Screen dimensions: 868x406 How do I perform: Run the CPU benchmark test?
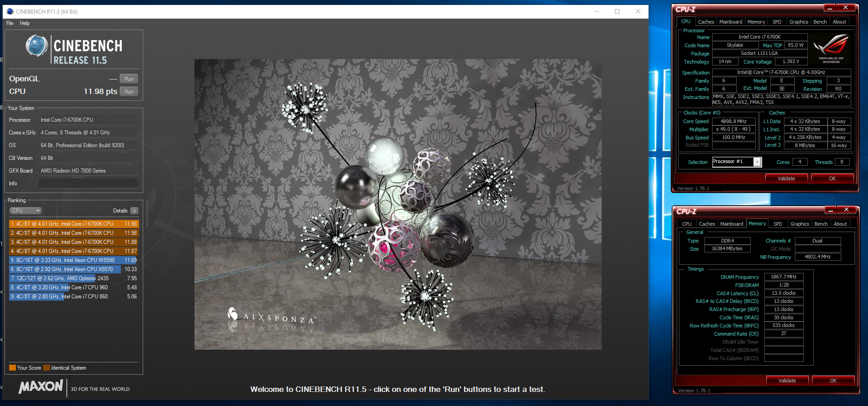point(129,92)
